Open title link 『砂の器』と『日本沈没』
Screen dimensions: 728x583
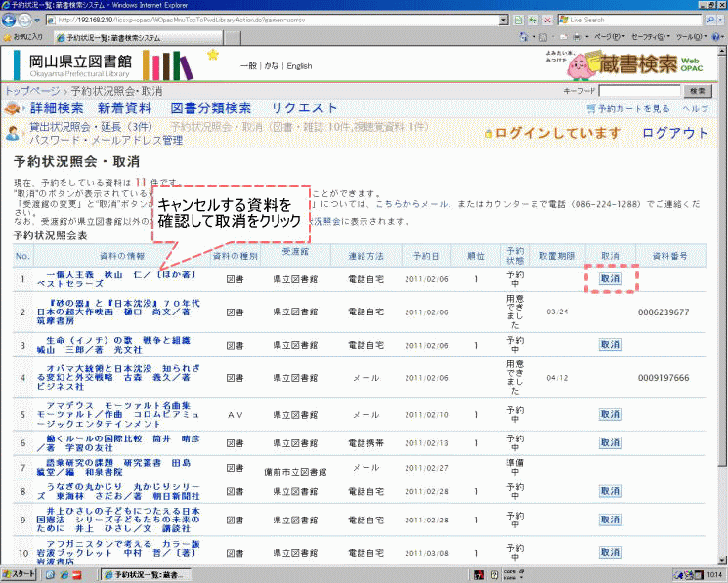118,312
